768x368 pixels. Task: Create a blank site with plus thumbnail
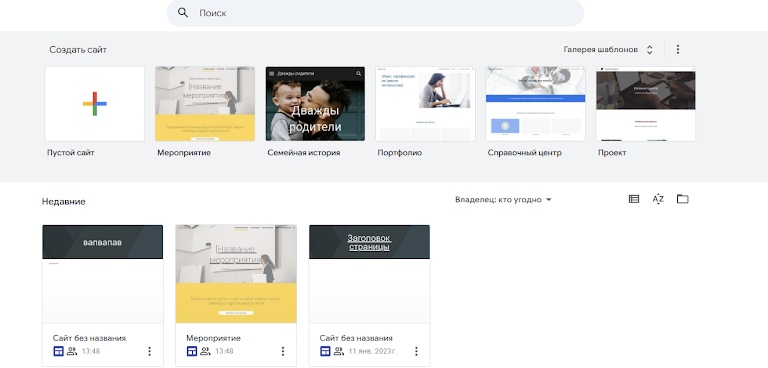pos(95,104)
